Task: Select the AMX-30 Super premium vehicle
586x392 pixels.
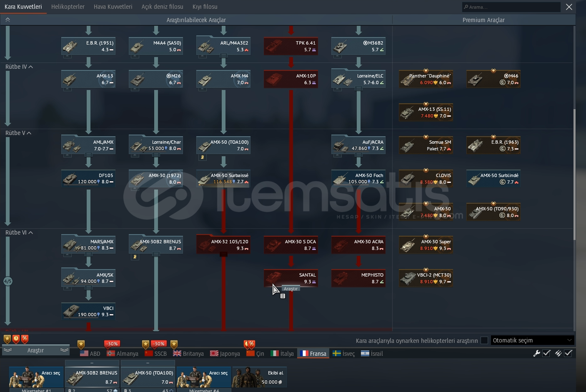Action: [x=426, y=245]
